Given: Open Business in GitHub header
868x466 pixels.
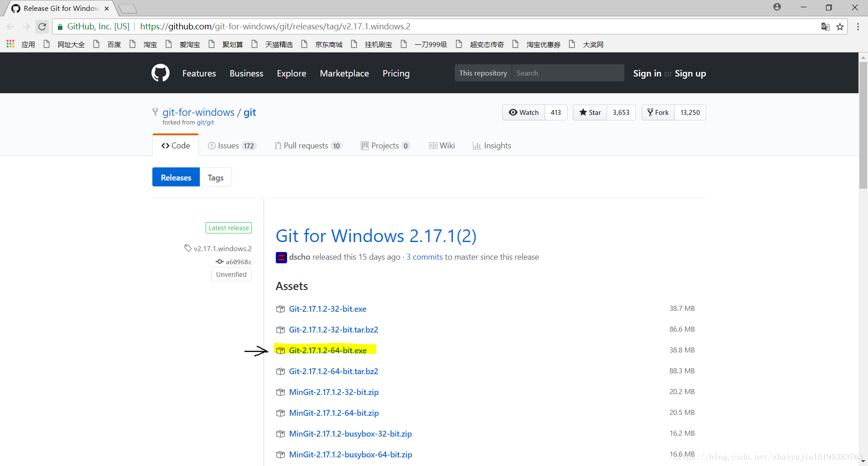Looking at the screenshot, I should [x=246, y=73].
